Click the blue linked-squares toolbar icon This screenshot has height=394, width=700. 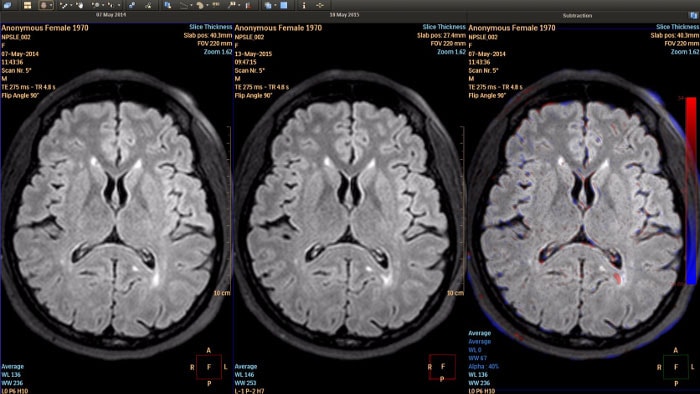[132, 5]
